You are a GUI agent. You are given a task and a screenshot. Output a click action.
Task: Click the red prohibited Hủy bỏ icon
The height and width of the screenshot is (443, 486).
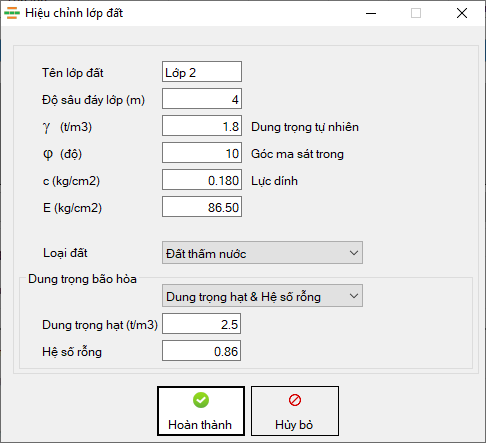[295, 400]
